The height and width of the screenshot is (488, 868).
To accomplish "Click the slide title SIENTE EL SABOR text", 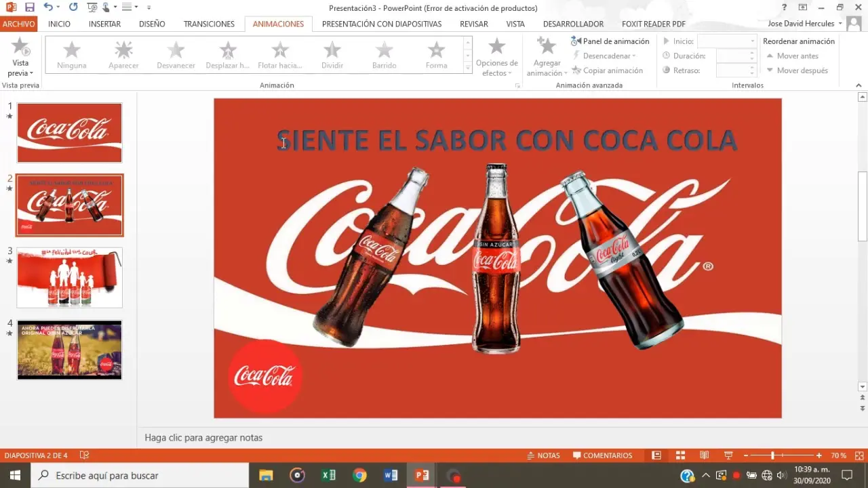I will (507, 140).
